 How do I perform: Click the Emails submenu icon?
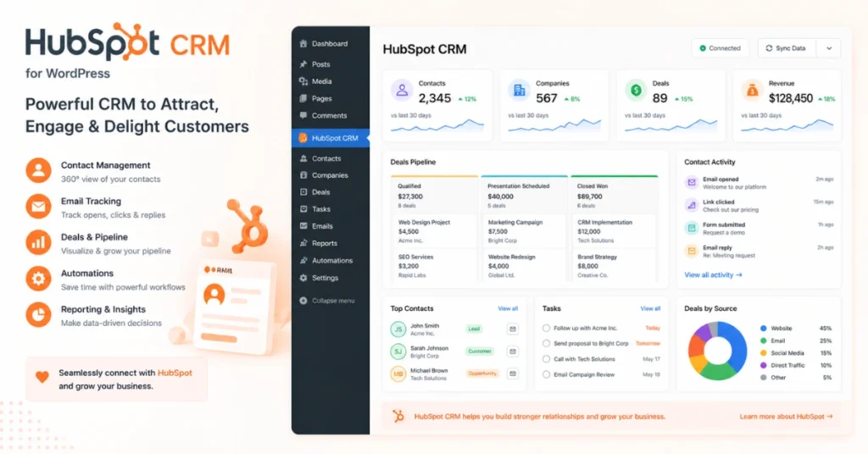[303, 226]
